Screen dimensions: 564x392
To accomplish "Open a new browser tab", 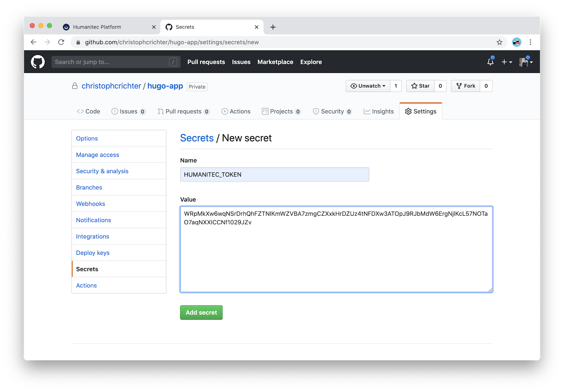I will click(x=273, y=27).
